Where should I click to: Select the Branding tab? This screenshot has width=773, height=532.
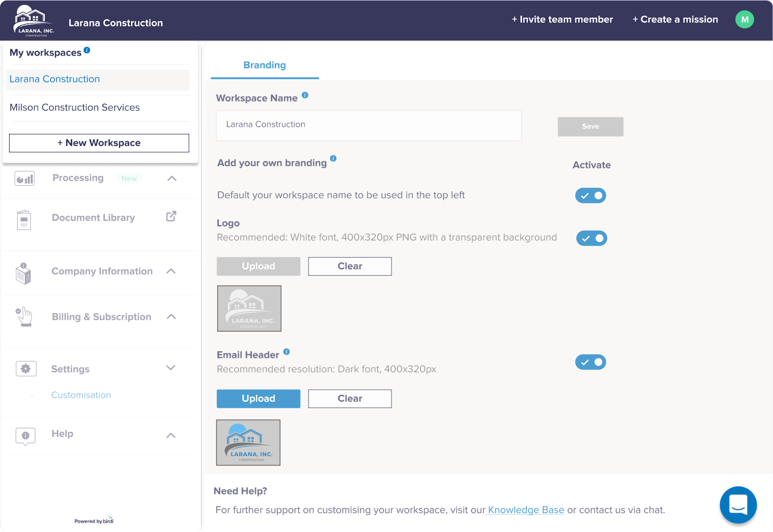tap(265, 65)
